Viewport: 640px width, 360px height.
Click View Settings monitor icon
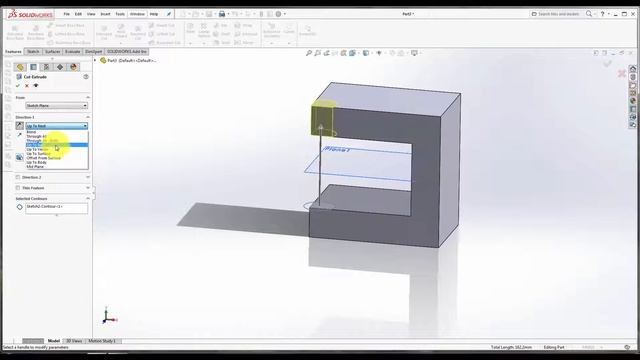414,53
